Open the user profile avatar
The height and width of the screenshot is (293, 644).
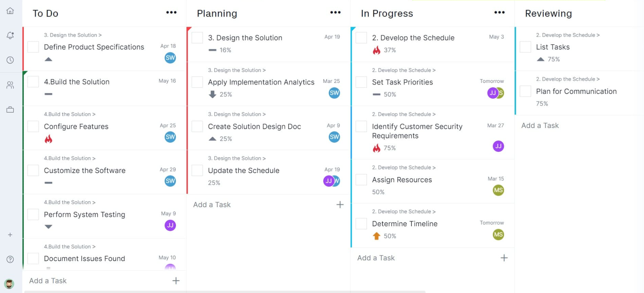point(9,284)
